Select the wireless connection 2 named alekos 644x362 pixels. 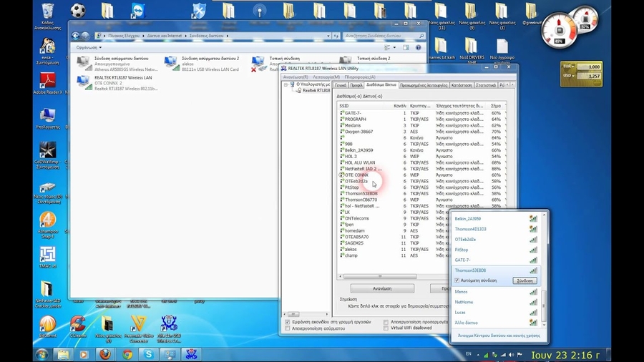coord(202,64)
